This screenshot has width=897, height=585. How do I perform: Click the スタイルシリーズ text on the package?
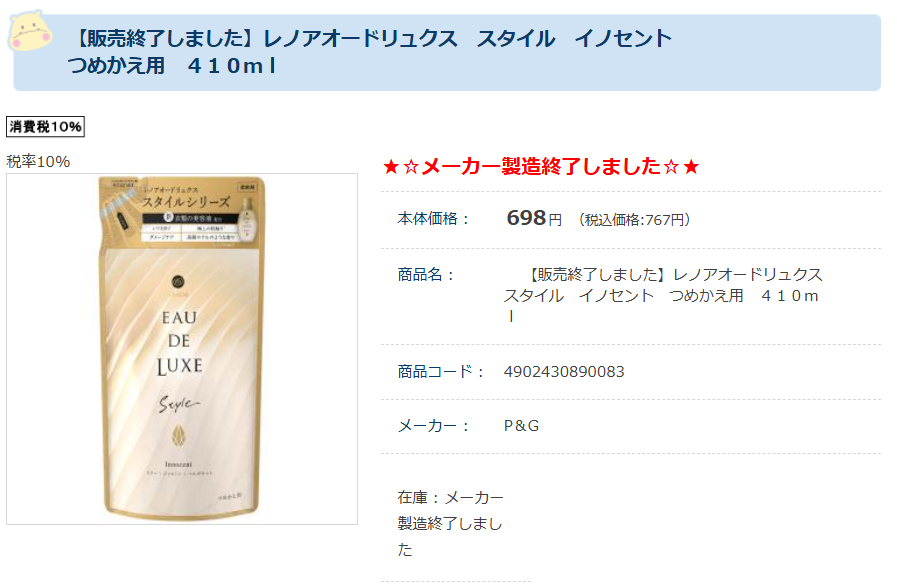(x=186, y=202)
